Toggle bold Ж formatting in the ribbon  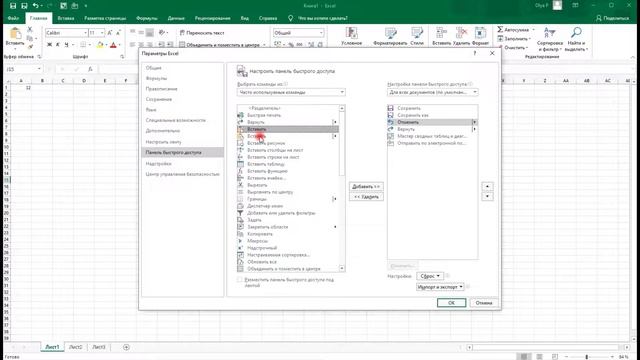pyautogui.click(x=49, y=44)
